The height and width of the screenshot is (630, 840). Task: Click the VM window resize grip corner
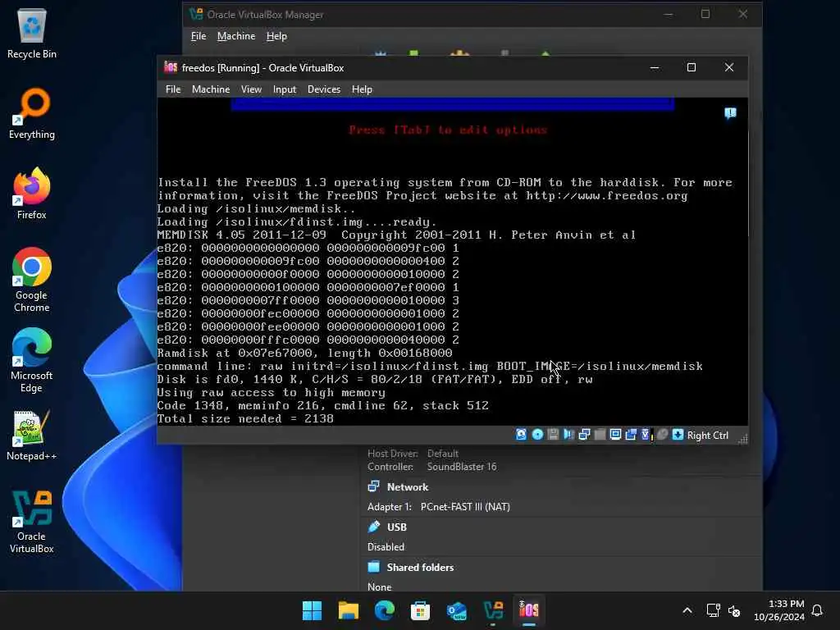click(x=742, y=439)
